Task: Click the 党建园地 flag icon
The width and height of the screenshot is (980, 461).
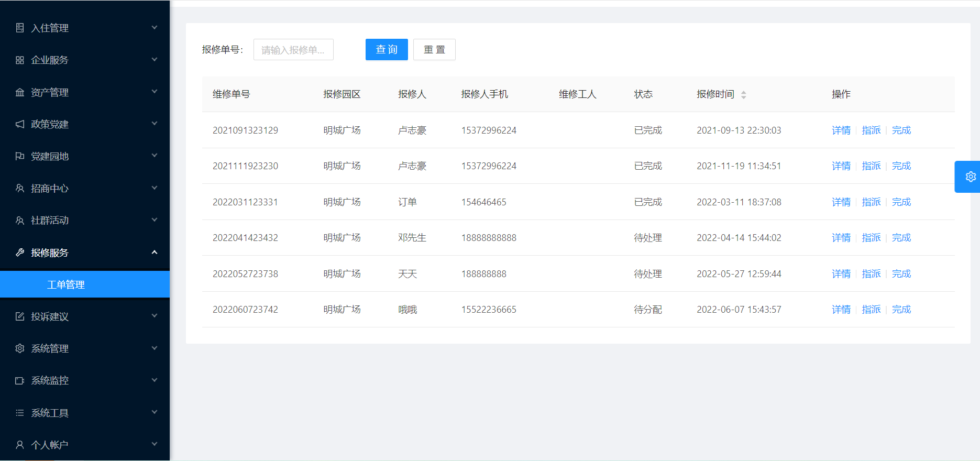Action: [20, 156]
